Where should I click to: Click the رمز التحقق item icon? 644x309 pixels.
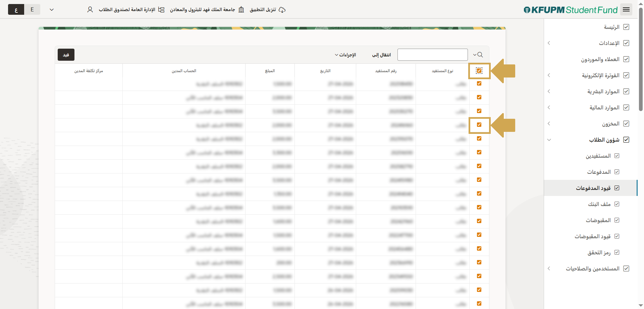tap(617, 252)
